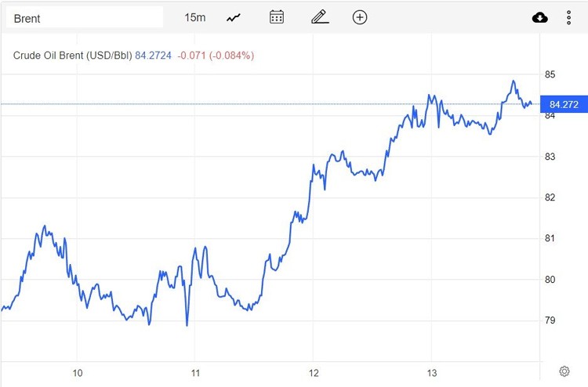
Task: Open the 15m interval dropdown
Action: click(x=194, y=17)
